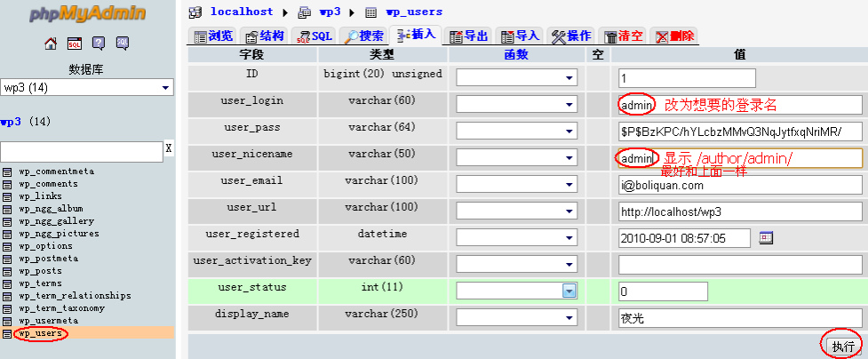Image resolution: width=868 pixels, height=359 pixels.
Task: Click the wp_comments table browse icon
Action: point(7,184)
